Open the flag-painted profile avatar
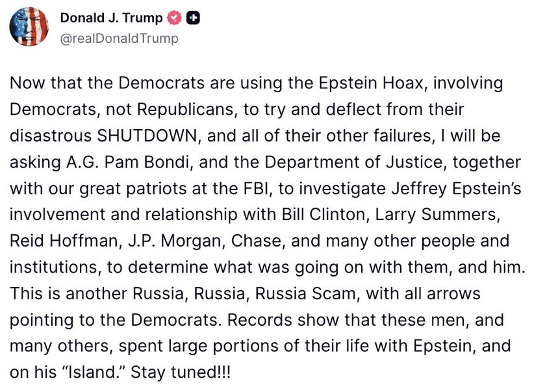 pos(28,27)
